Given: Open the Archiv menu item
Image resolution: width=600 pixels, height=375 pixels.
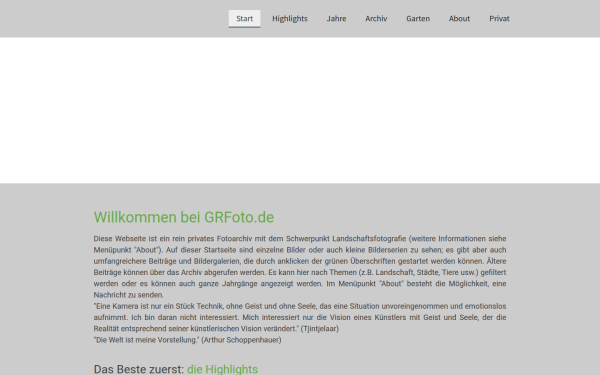Looking at the screenshot, I should [x=376, y=19].
